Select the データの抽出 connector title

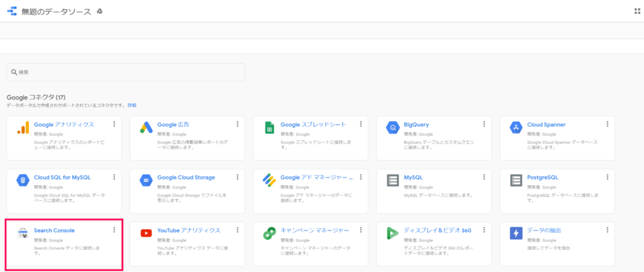(544, 230)
